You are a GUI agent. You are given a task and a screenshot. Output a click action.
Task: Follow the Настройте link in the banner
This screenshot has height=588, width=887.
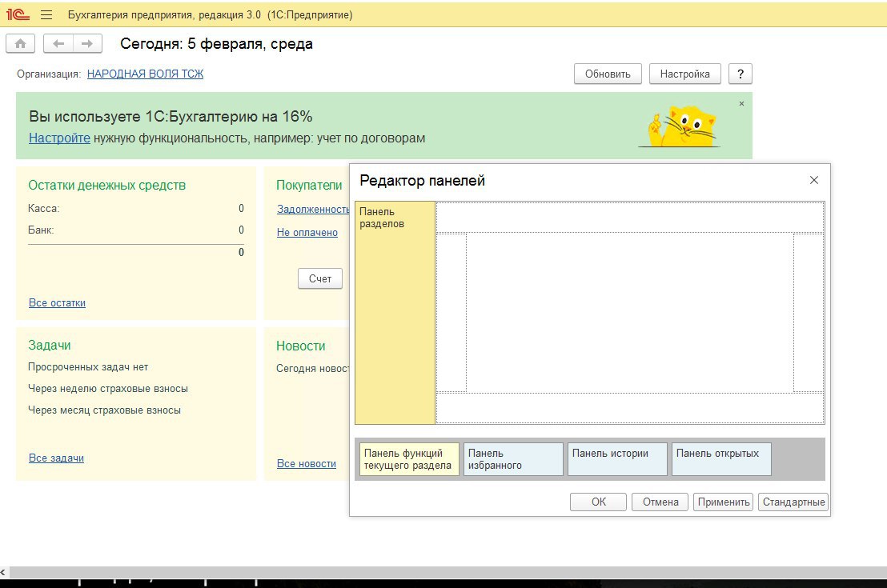point(59,138)
